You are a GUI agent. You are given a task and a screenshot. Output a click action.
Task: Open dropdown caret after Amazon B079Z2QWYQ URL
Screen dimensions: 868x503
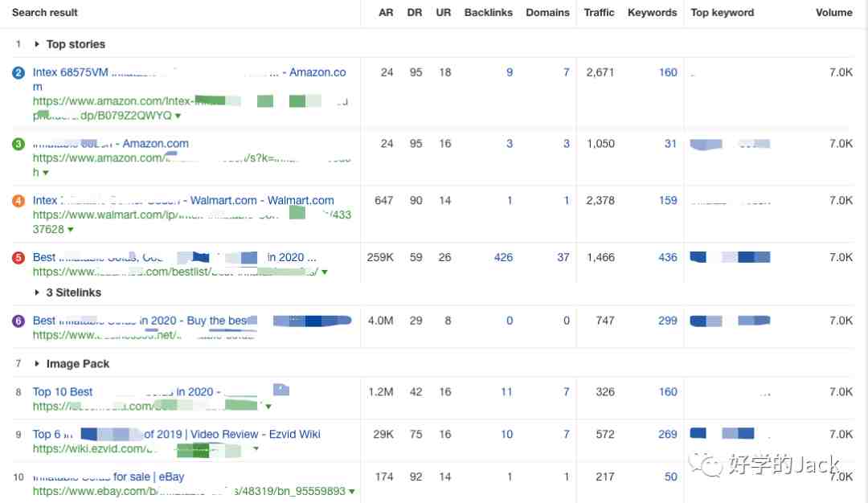[178, 116]
